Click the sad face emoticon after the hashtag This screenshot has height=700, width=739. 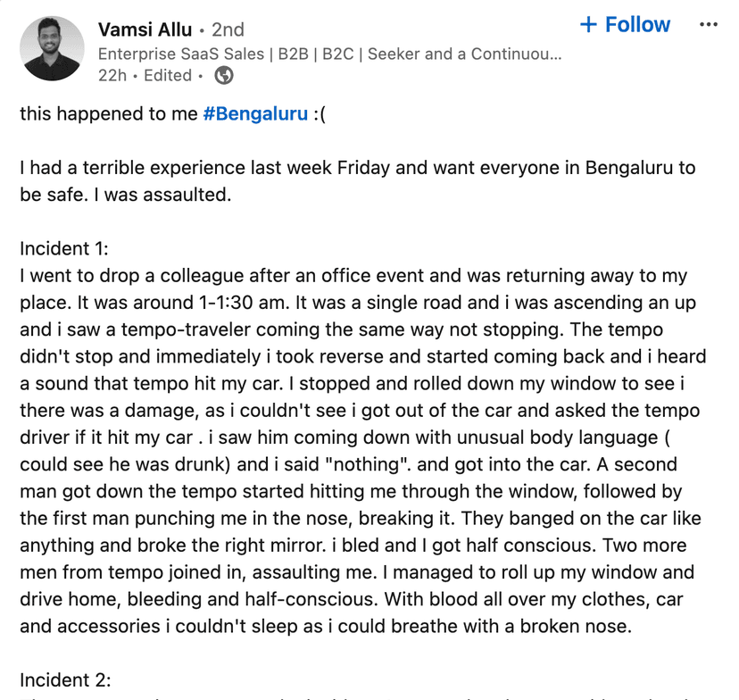320,114
